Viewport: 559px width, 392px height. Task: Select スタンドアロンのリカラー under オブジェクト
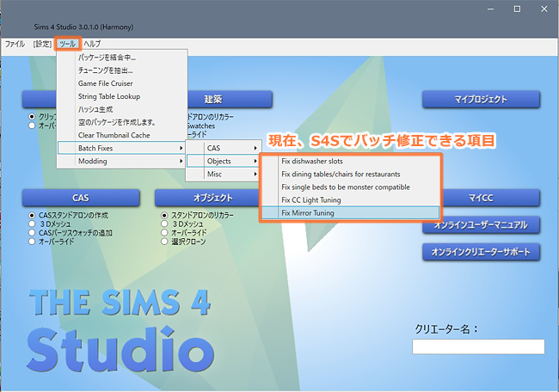pyautogui.click(x=164, y=215)
